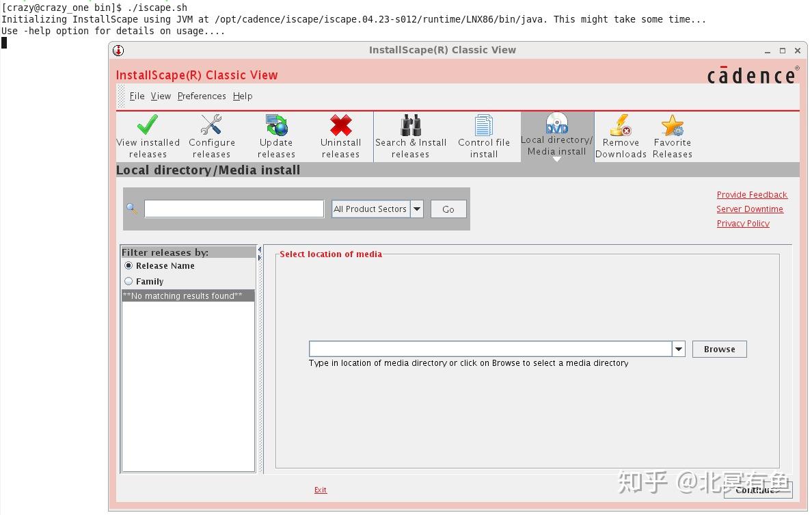The height and width of the screenshot is (515, 812).
Task: Open the All Product Sectors dropdown
Action: click(417, 209)
